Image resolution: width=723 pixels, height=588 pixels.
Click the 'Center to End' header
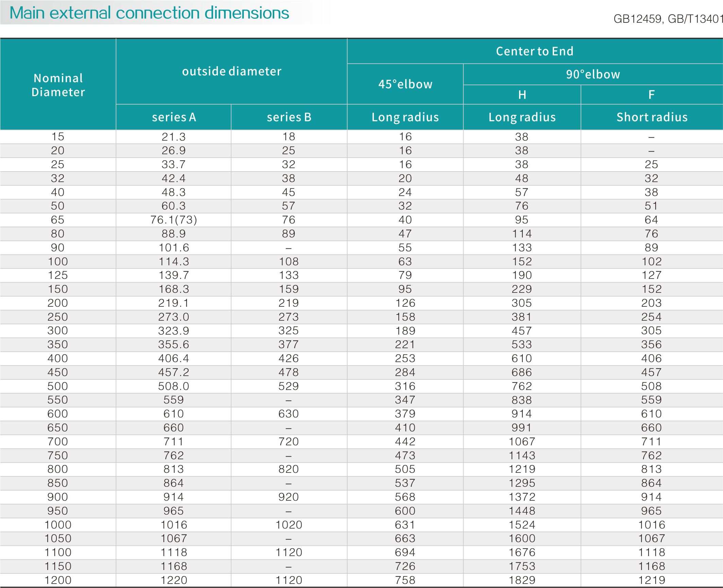(535, 51)
